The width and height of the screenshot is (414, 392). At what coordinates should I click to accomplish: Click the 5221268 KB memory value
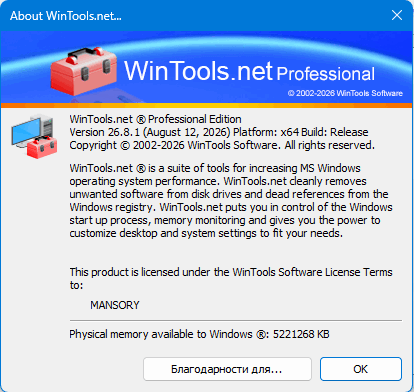tap(301, 334)
